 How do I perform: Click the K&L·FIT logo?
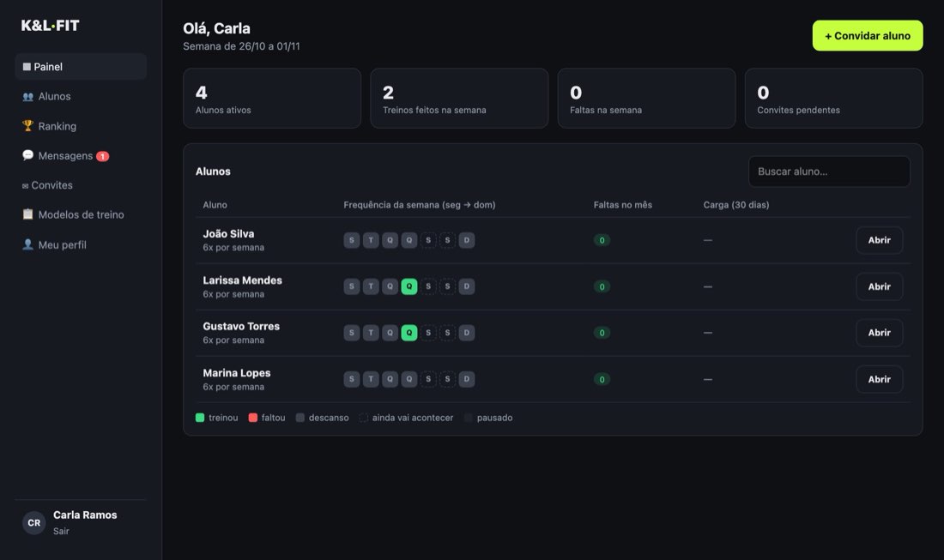pyautogui.click(x=50, y=25)
